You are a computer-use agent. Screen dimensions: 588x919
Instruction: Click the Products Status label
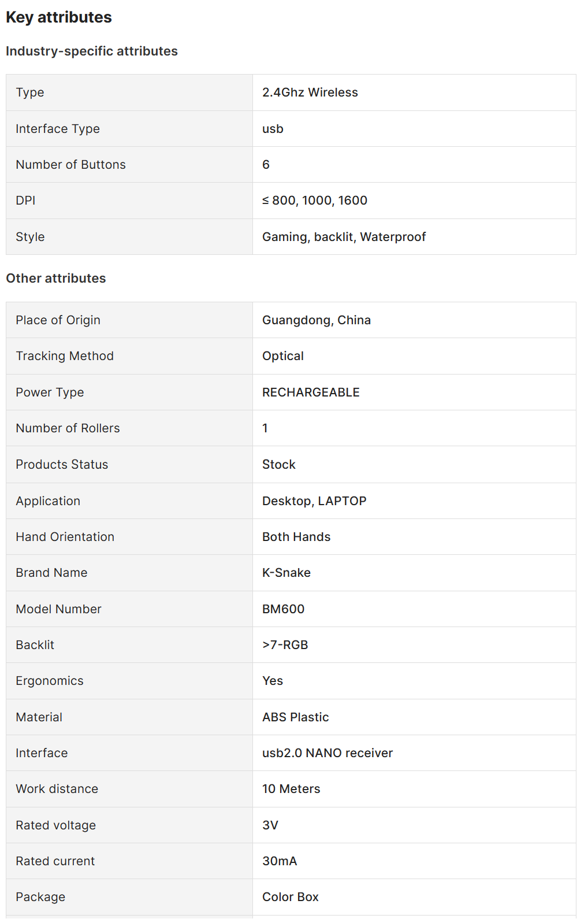point(62,465)
